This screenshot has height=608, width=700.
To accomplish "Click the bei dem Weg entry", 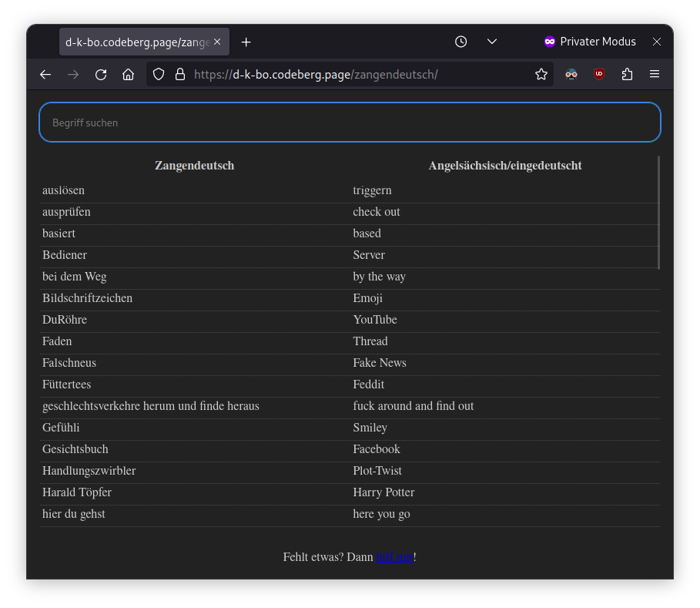I will [x=75, y=277].
